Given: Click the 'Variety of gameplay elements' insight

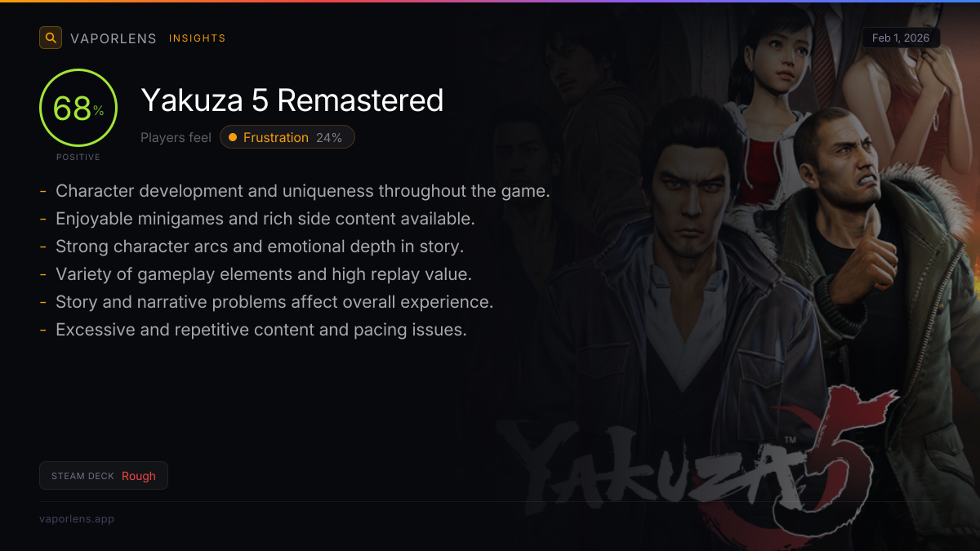Looking at the screenshot, I should 263,274.
